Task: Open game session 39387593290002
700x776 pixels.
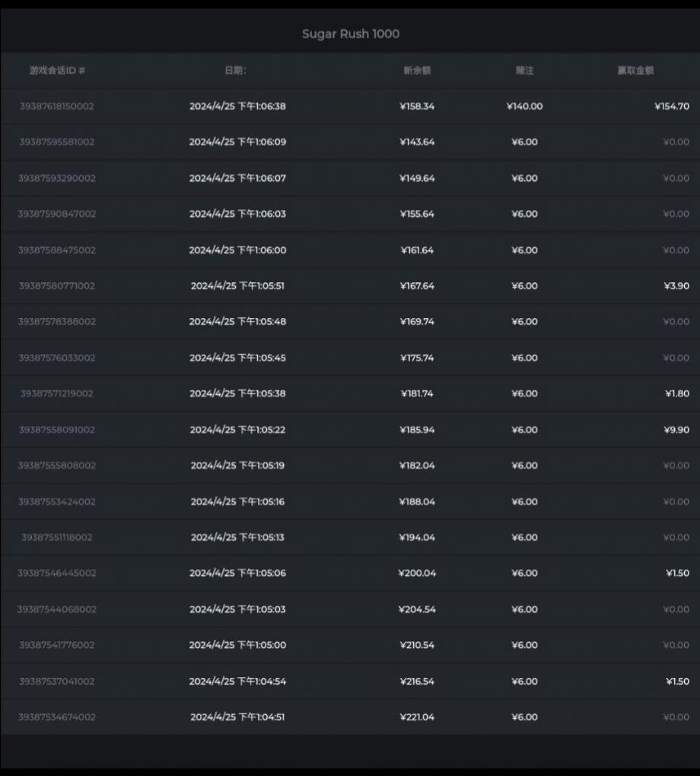Action: pos(57,178)
